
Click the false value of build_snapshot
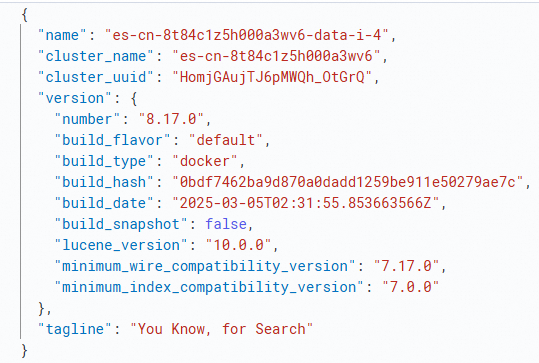coord(226,224)
